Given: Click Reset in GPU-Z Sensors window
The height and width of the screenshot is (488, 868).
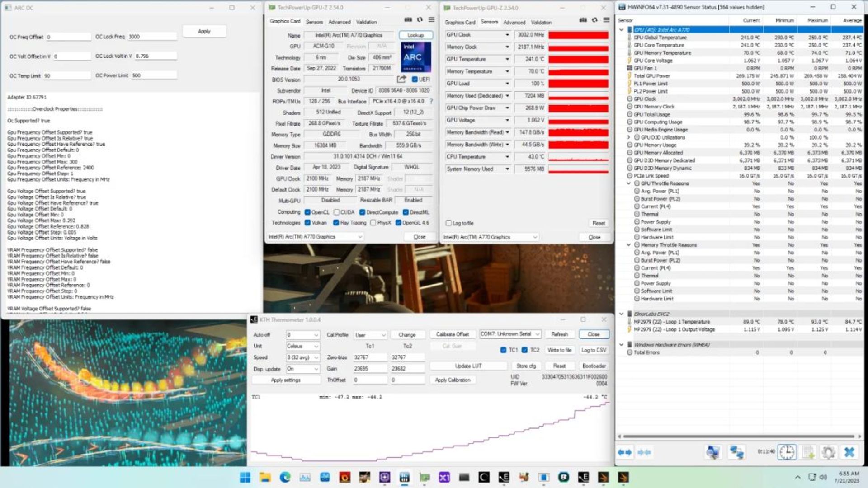Looking at the screenshot, I should [x=599, y=223].
